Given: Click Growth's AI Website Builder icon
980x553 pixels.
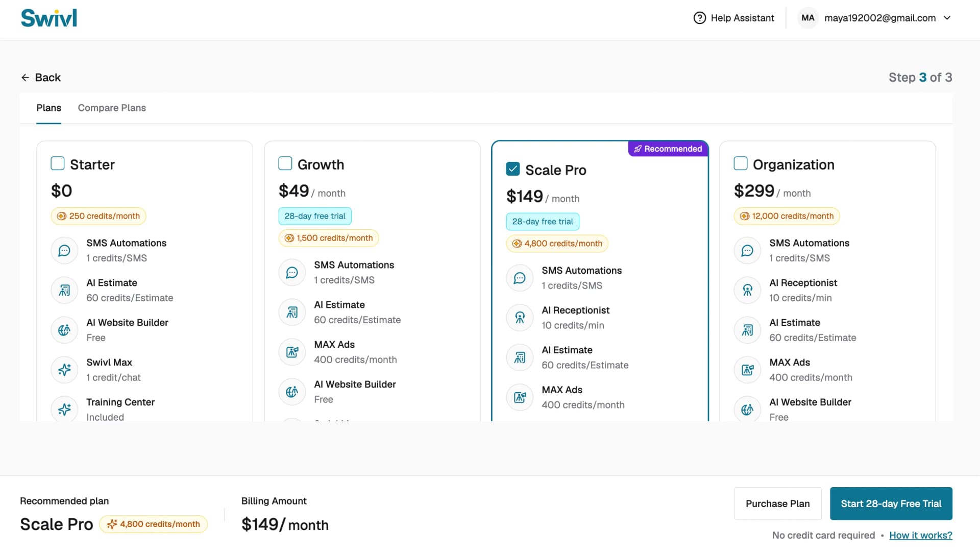Looking at the screenshot, I should click(x=292, y=392).
